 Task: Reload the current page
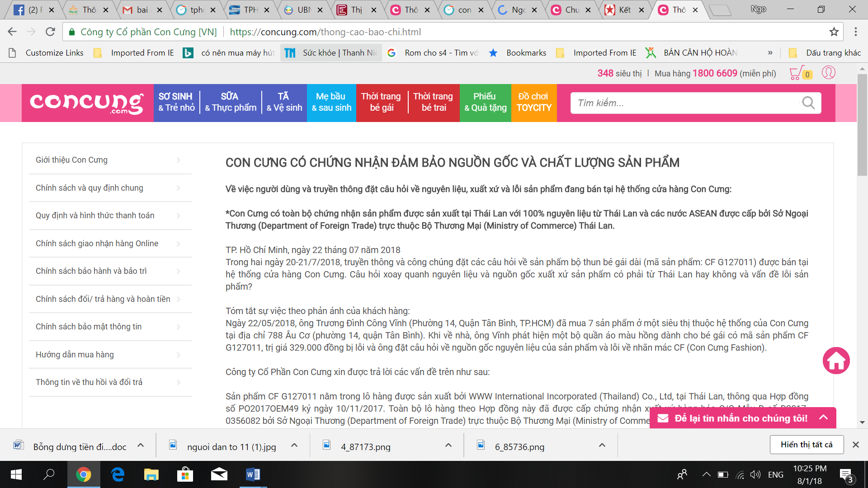click(50, 32)
